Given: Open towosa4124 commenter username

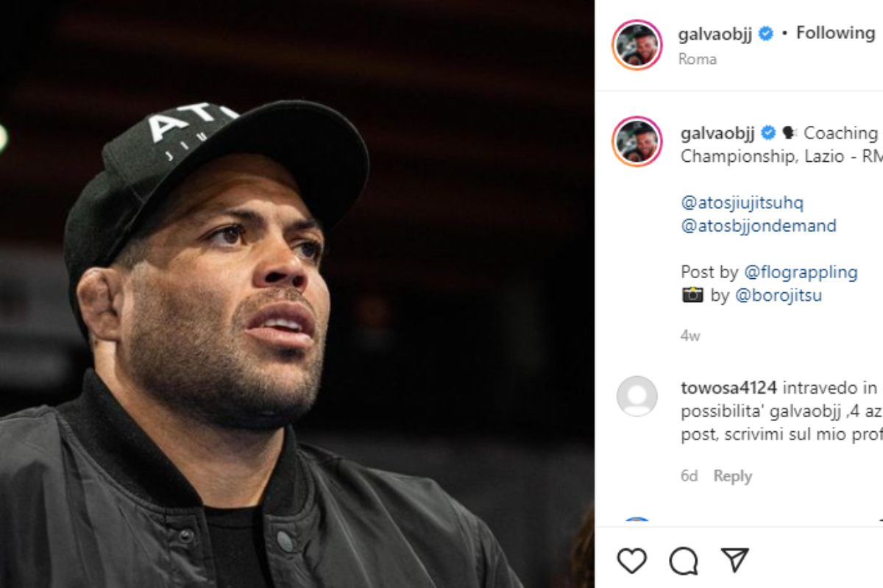Looking at the screenshot, I should [x=728, y=388].
